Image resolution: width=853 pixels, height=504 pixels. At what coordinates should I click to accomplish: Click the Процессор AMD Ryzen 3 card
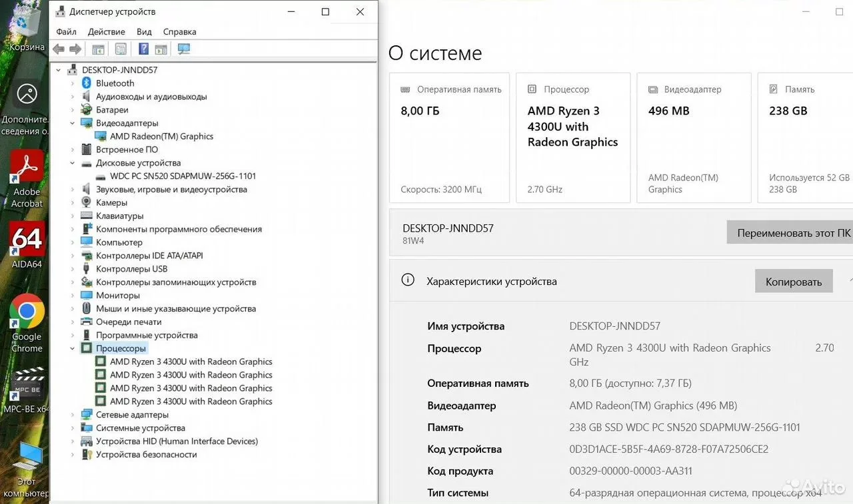click(x=573, y=138)
